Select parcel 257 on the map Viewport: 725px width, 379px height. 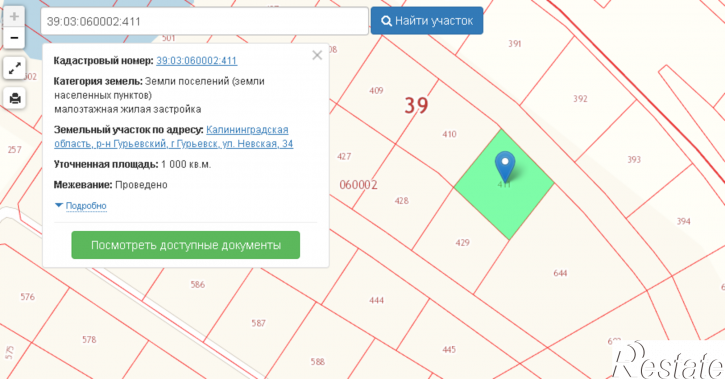point(14,150)
